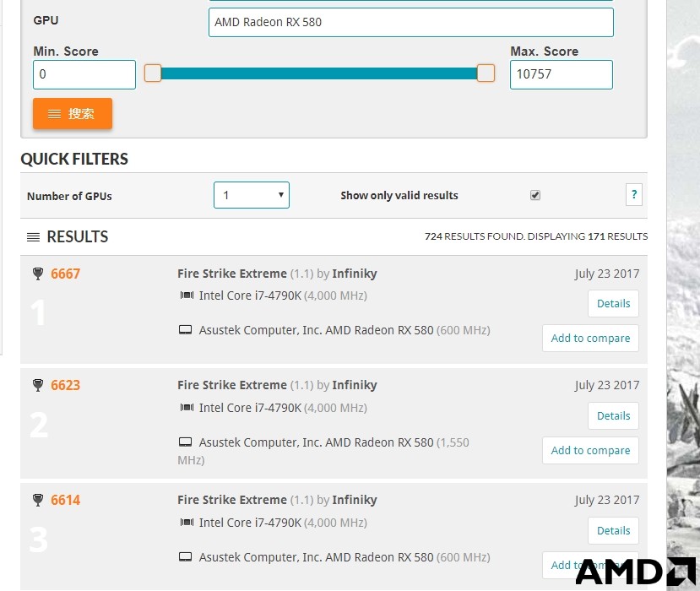Open score 6614 result

pyautogui.click(x=65, y=500)
